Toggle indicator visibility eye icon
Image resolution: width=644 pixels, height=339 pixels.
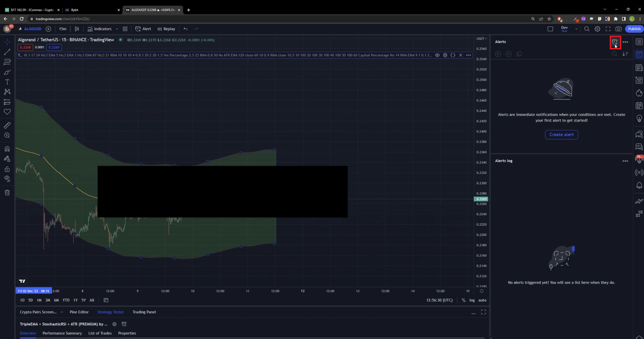point(437,55)
